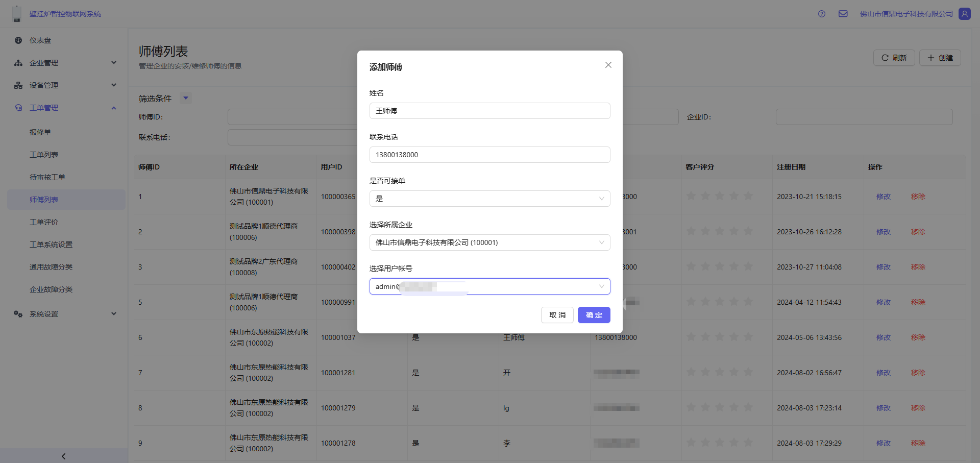The image size is (980, 463).
Task: Click the 姓名 input field
Action: pos(489,111)
